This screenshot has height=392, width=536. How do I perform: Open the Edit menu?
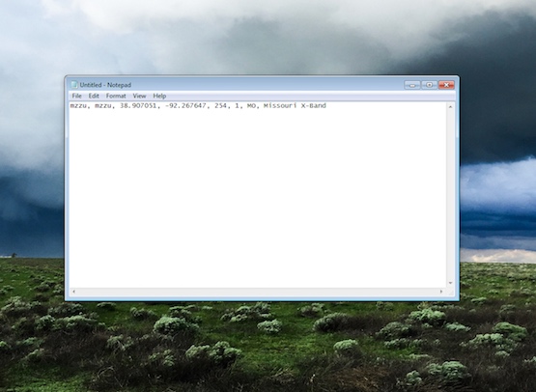(x=94, y=96)
